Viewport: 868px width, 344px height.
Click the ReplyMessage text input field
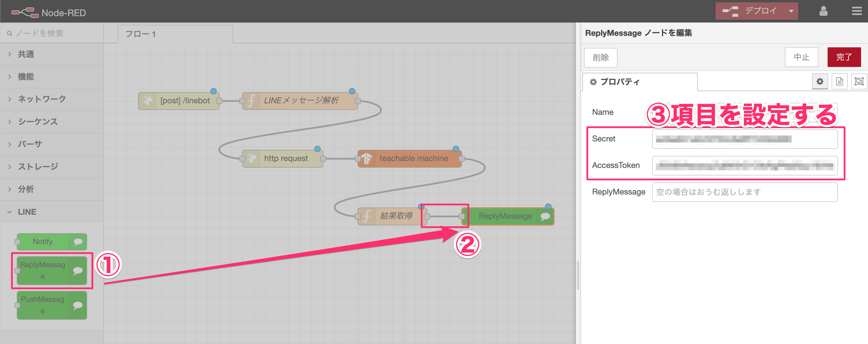745,192
